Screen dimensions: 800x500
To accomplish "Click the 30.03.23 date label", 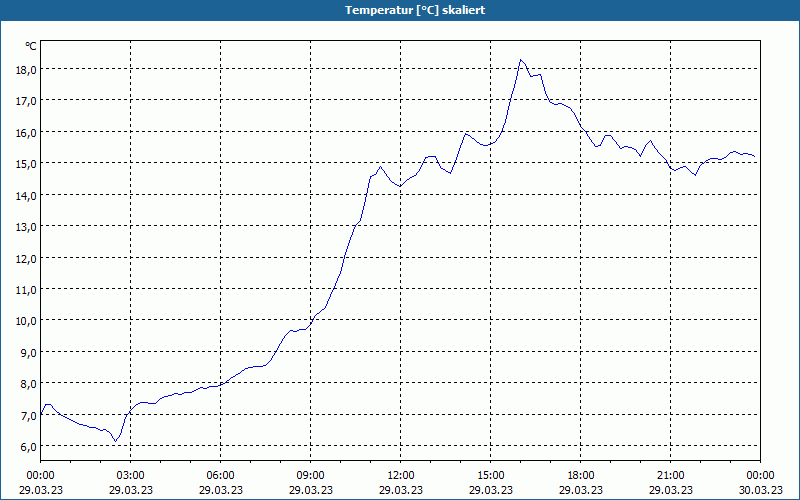I will coord(761,490).
